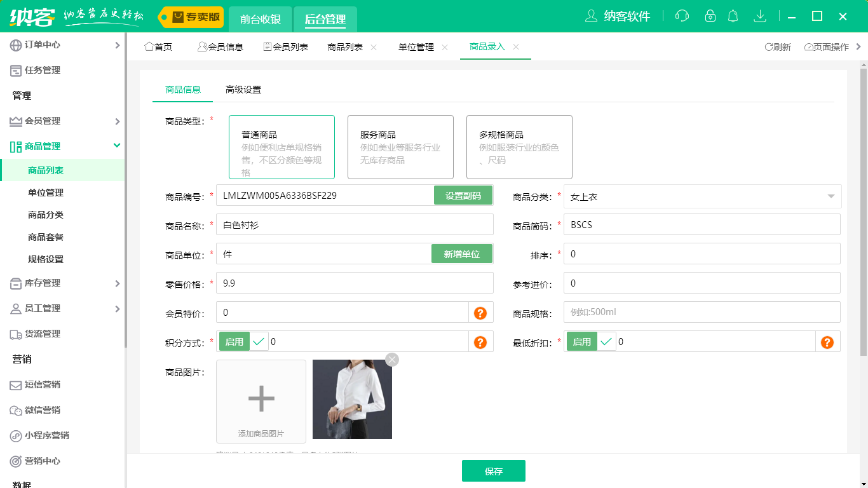Click the white shirt product image thumbnail
This screenshot has width=868, height=488.
tap(352, 399)
